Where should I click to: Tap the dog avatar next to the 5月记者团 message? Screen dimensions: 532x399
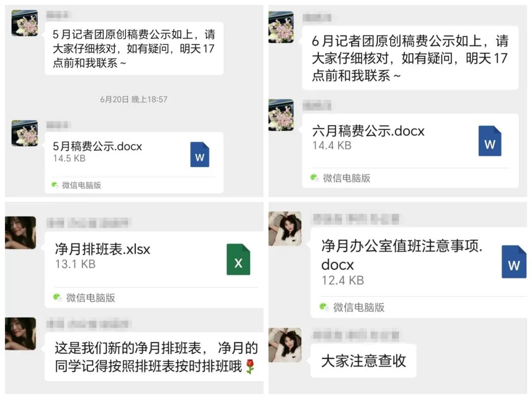coord(25,23)
